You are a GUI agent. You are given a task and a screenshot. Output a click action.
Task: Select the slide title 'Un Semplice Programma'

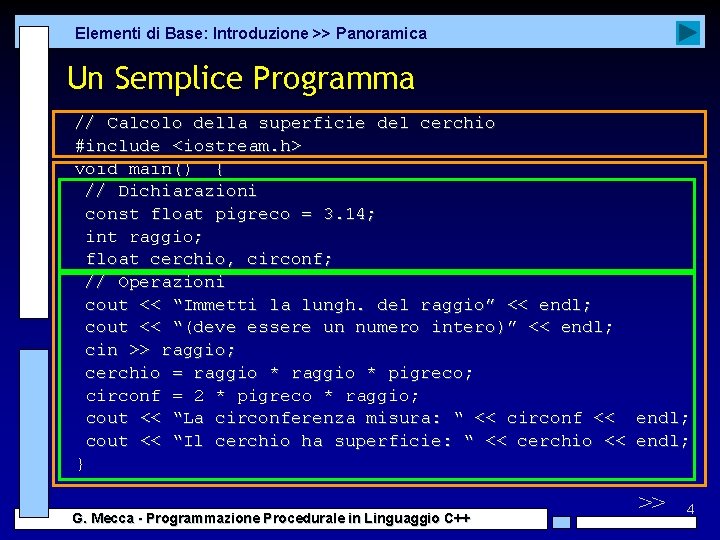click(241, 78)
